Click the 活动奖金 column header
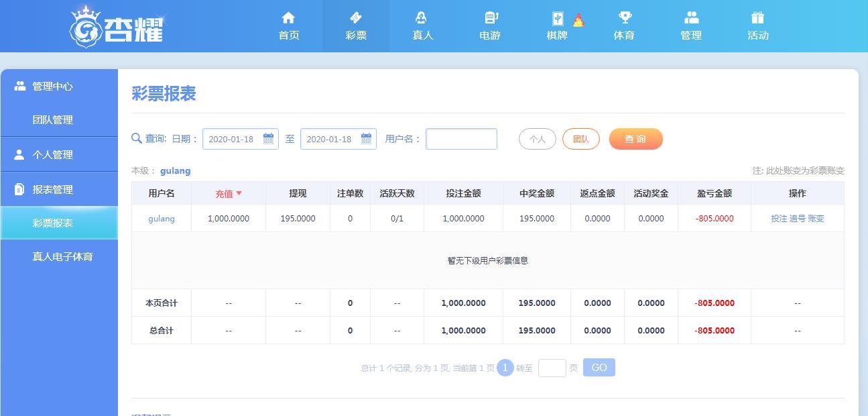This screenshot has width=868, height=416. [651, 193]
